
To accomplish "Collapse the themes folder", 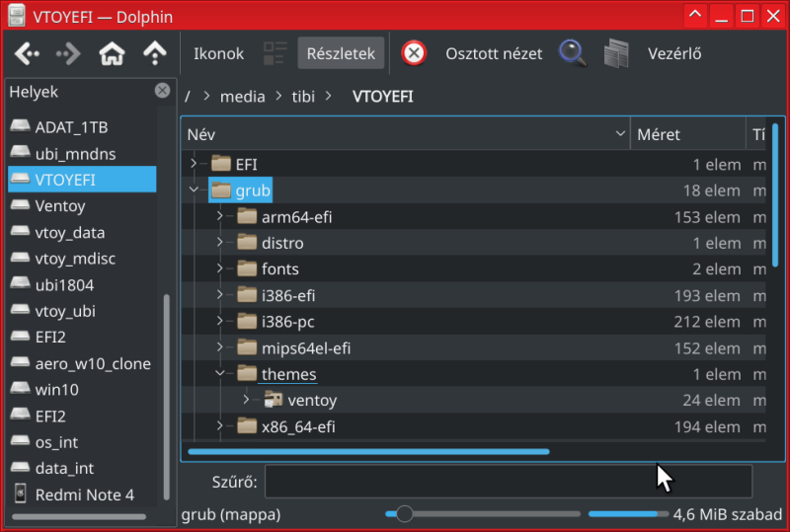I will pos(219,373).
